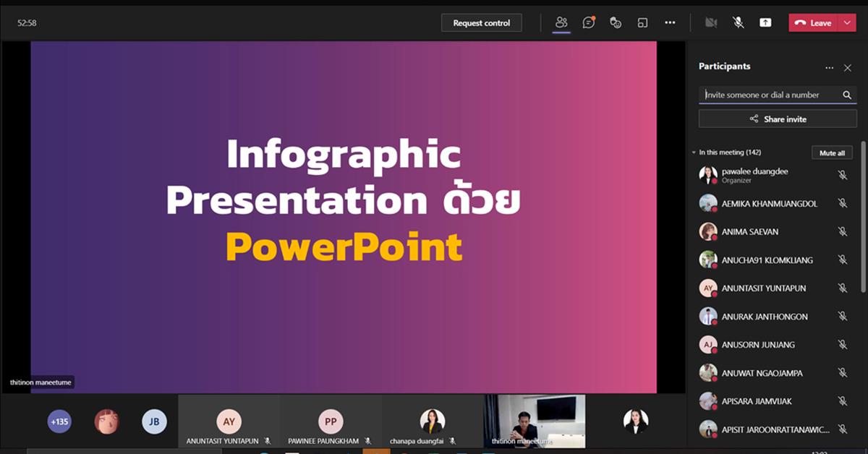Select ANUSORN JUNJANG in participants list

(x=774, y=344)
